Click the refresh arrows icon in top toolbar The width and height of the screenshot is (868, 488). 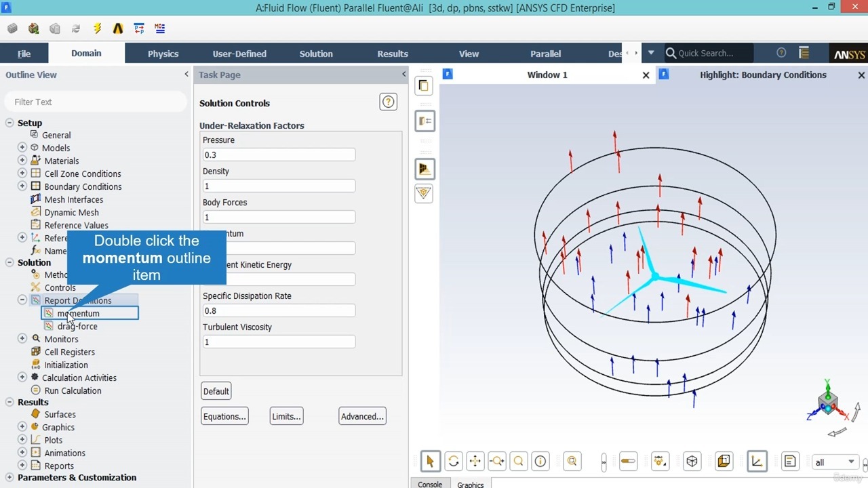click(x=76, y=28)
